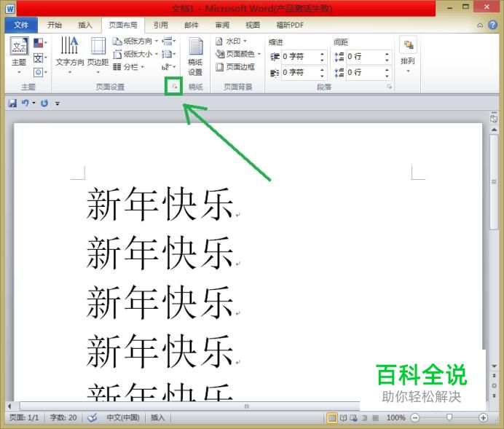Screen dimensions: 504x429
Task: Open theme fonts dropdown
Action: [x=40, y=58]
